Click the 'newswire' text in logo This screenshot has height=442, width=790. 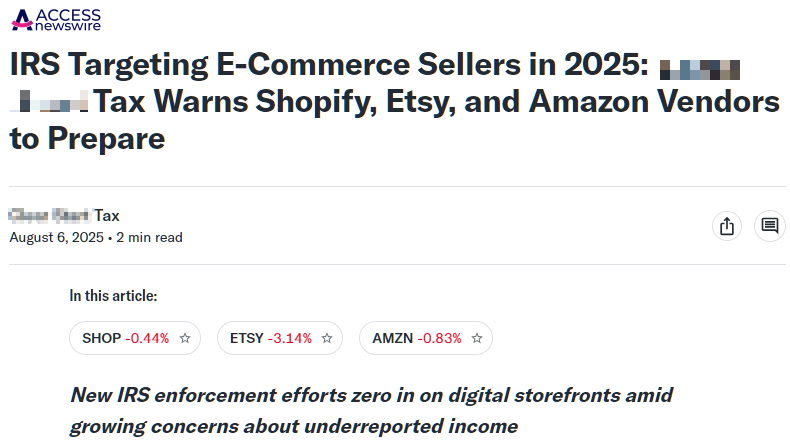68,26
